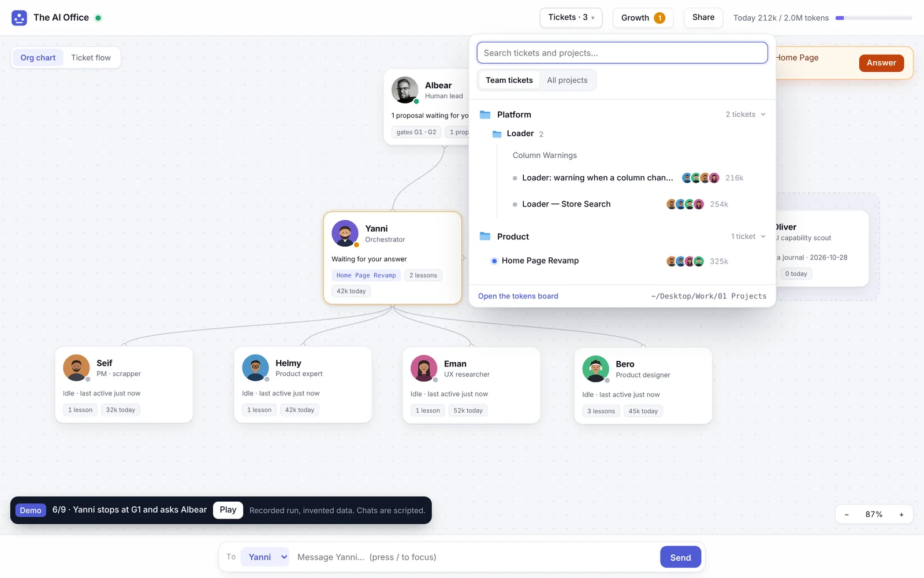Click the avatar group on Loader warning ticket

click(x=701, y=178)
